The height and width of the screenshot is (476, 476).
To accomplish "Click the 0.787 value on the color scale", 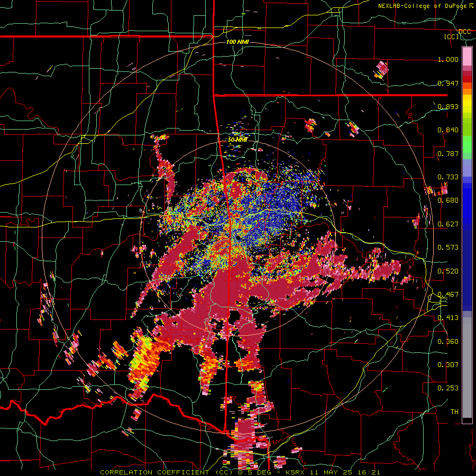I will tap(448, 153).
